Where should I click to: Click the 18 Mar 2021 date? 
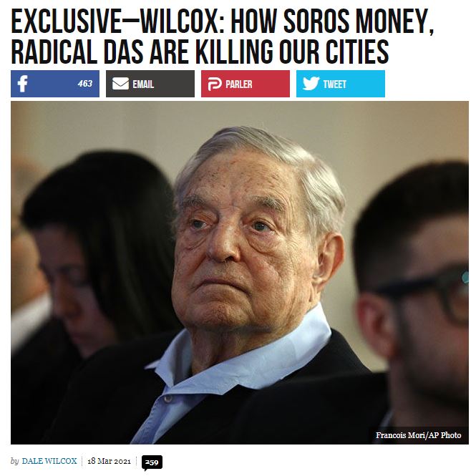coord(109,461)
